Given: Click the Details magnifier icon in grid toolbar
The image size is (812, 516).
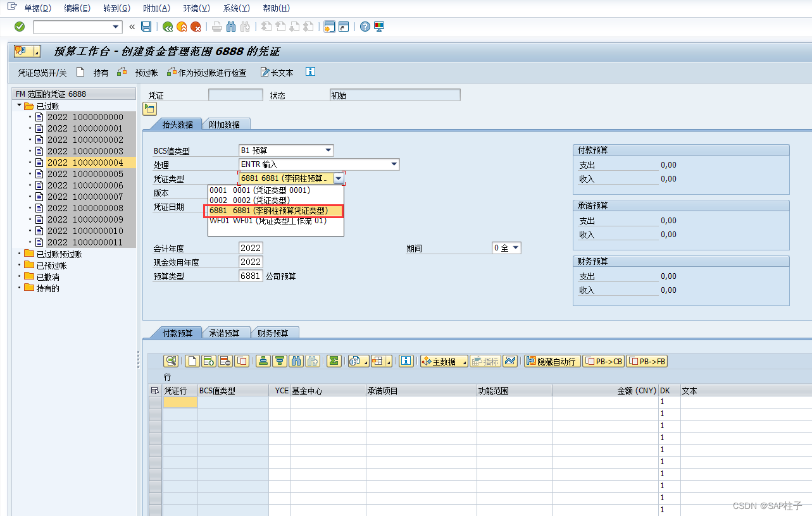Looking at the screenshot, I should pyautogui.click(x=171, y=361).
